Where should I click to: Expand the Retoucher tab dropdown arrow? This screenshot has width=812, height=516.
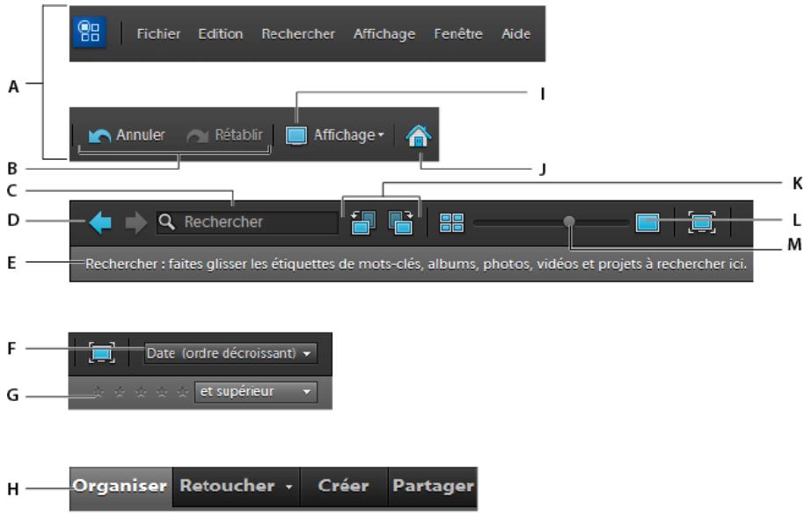289,487
